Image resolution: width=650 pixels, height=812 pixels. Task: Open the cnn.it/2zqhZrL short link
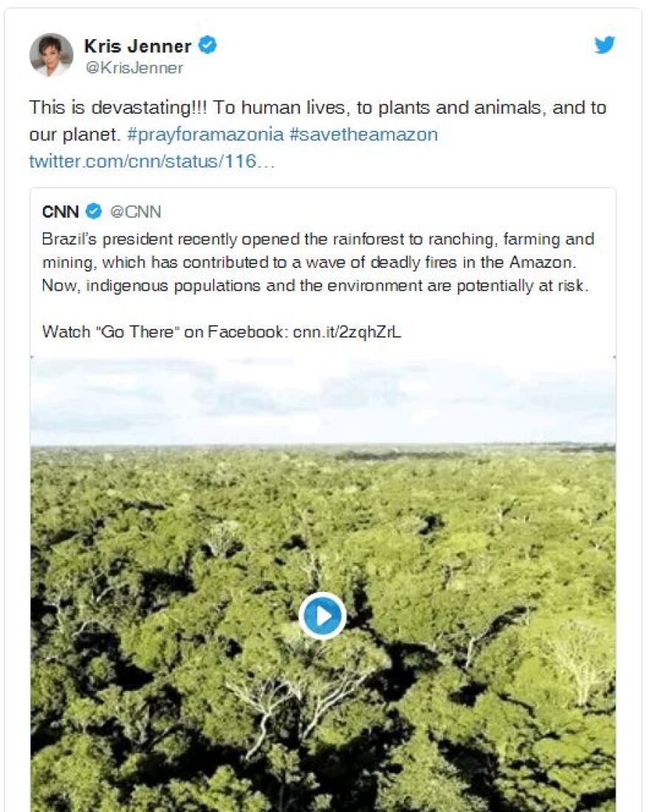click(x=346, y=331)
